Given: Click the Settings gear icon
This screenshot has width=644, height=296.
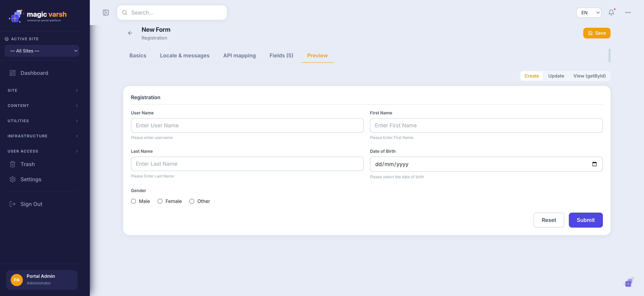Looking at the screenshot, I should (x=13, y=180).
